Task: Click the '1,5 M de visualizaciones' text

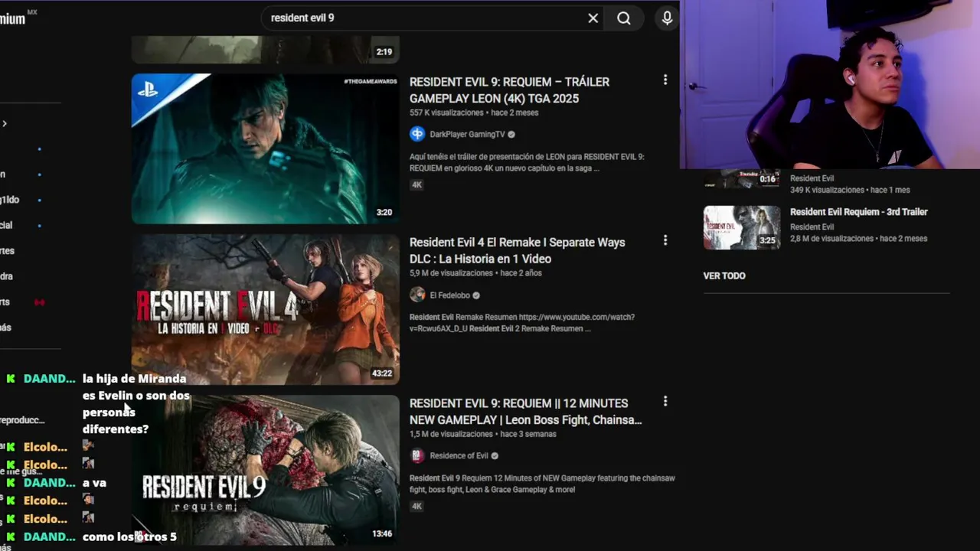Action: click(x=451, y=434)
